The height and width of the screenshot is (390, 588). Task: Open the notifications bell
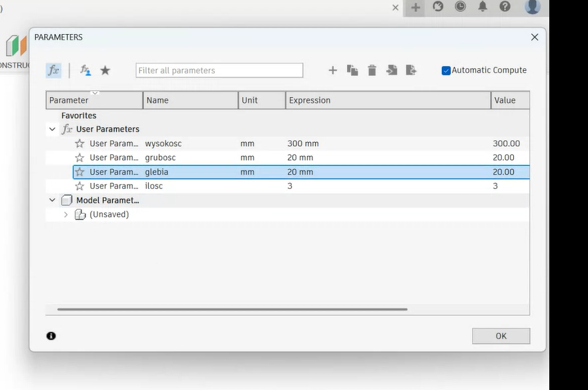coord(482,7)
